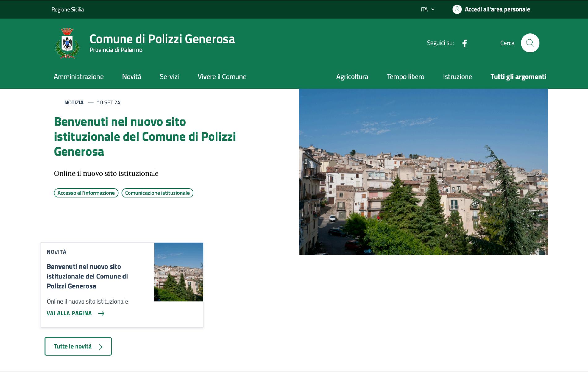Click the arrow icon beside Vai alla pagina

coord(101,314)
